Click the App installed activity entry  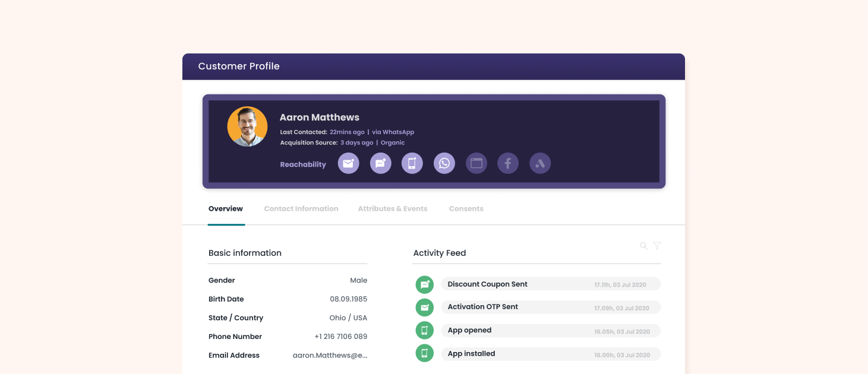(550, 354)
